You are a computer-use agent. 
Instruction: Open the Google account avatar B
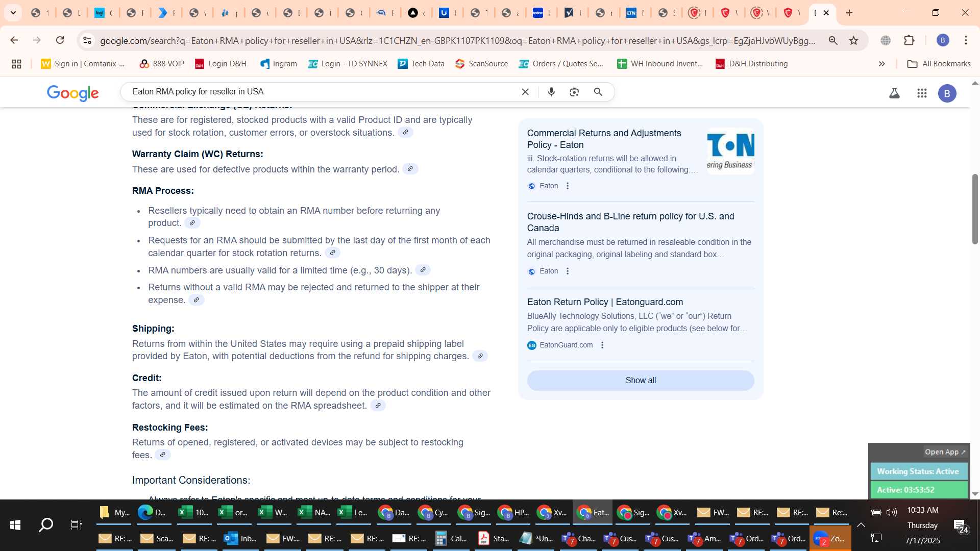[x=947, y=93]
